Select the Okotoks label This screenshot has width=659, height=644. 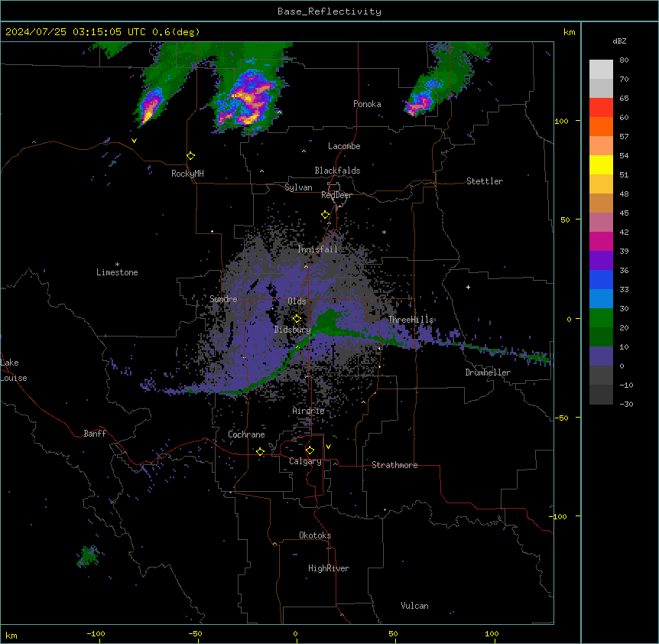[315, 535]
